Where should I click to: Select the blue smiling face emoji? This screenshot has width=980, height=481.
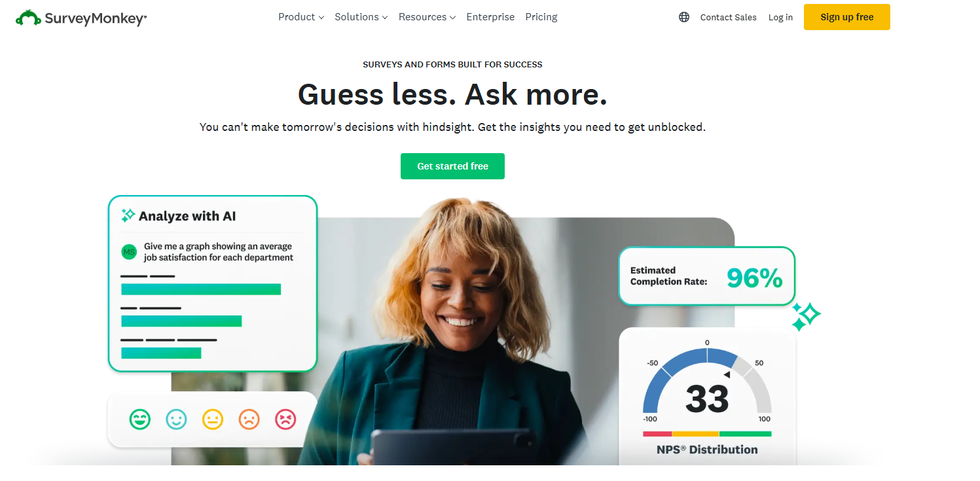(176, 419)
